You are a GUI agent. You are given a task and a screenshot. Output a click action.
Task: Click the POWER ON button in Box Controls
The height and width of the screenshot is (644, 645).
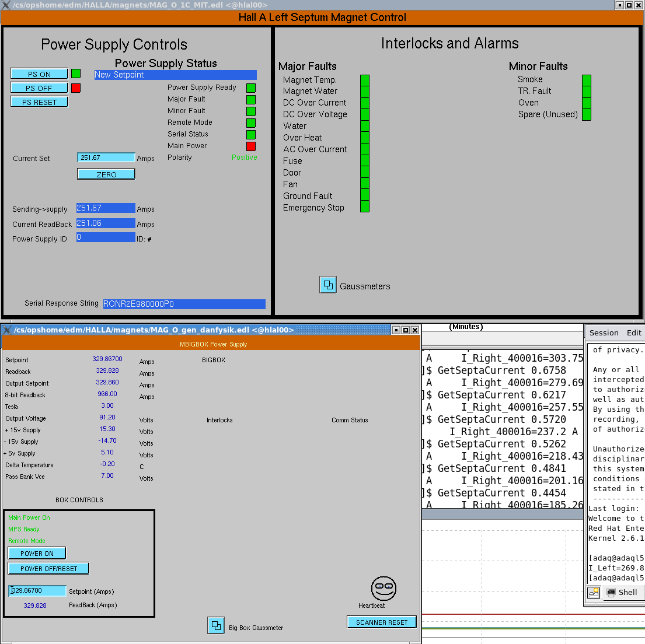(x=37, y=553)
